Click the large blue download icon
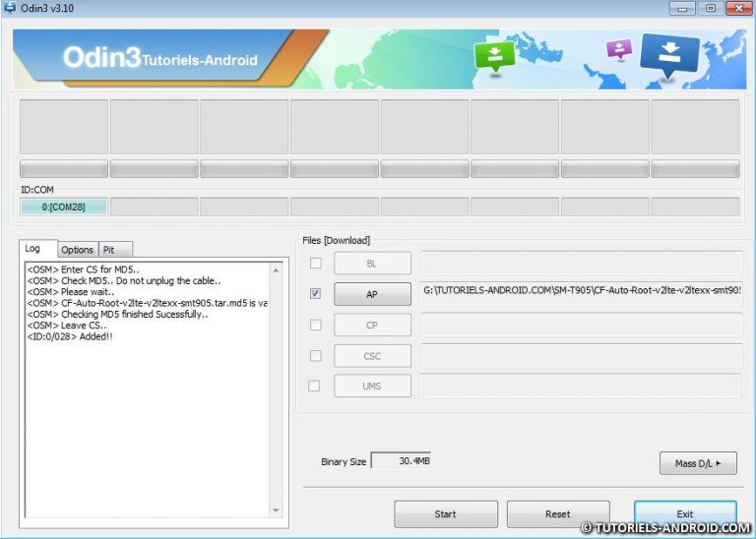This screenshot has height=539, width=756. 669,55
